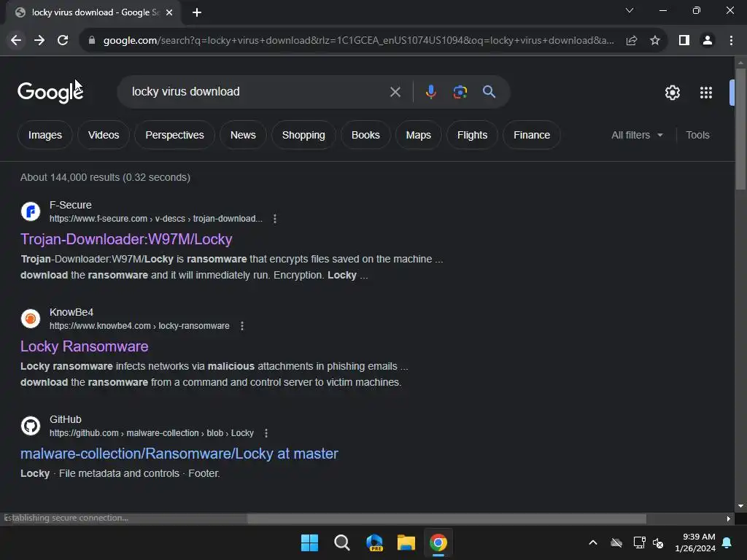This screenshot has width=747, height=560.
Task: Reload the current page
Action: click(63, 41)
